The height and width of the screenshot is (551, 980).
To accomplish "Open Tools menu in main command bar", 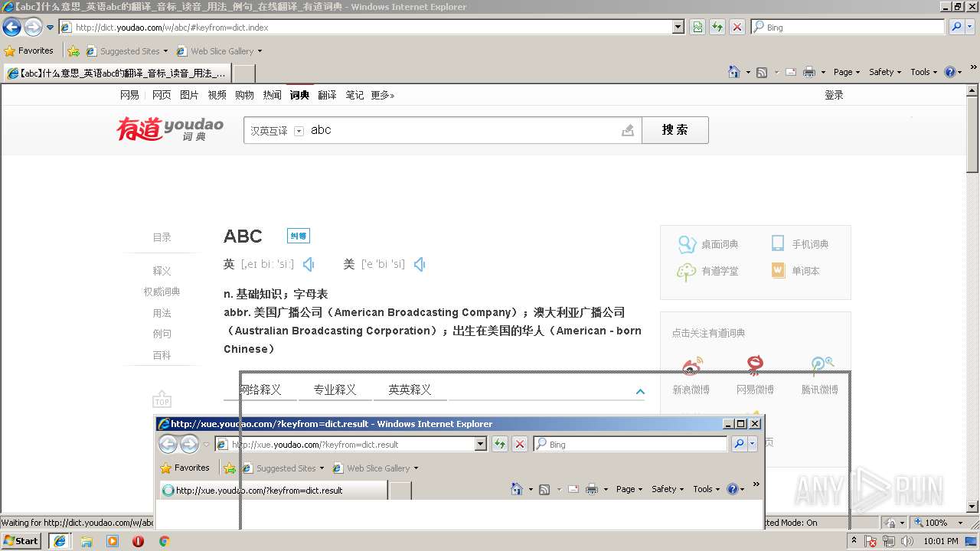I will coord(924,72).
